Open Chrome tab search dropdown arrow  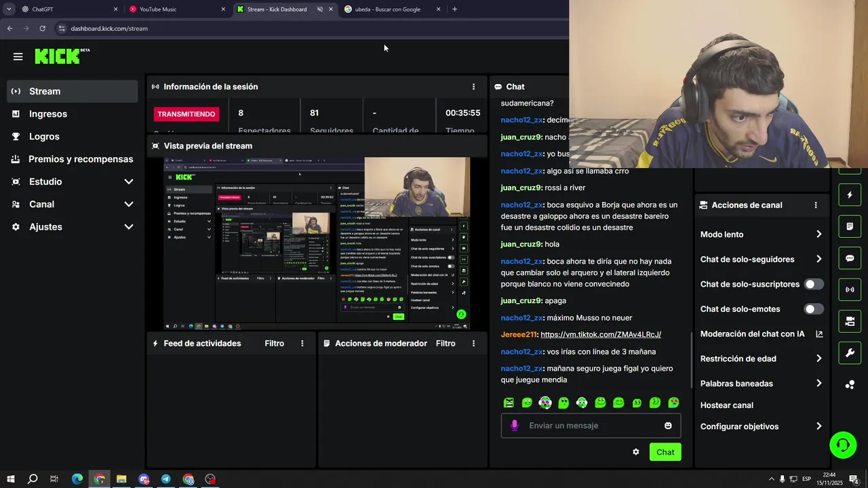[x=9, y=9]
